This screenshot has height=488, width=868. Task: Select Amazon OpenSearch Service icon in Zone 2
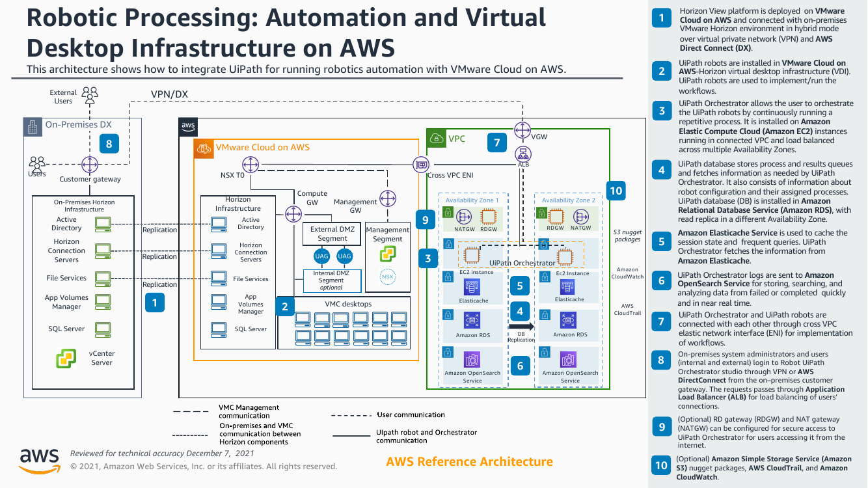coord(569,360)
